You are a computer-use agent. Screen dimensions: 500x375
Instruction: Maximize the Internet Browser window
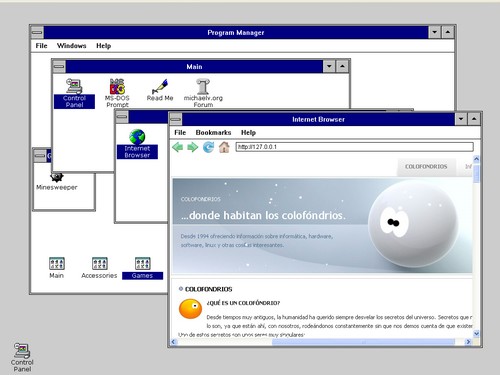(474, 119)
